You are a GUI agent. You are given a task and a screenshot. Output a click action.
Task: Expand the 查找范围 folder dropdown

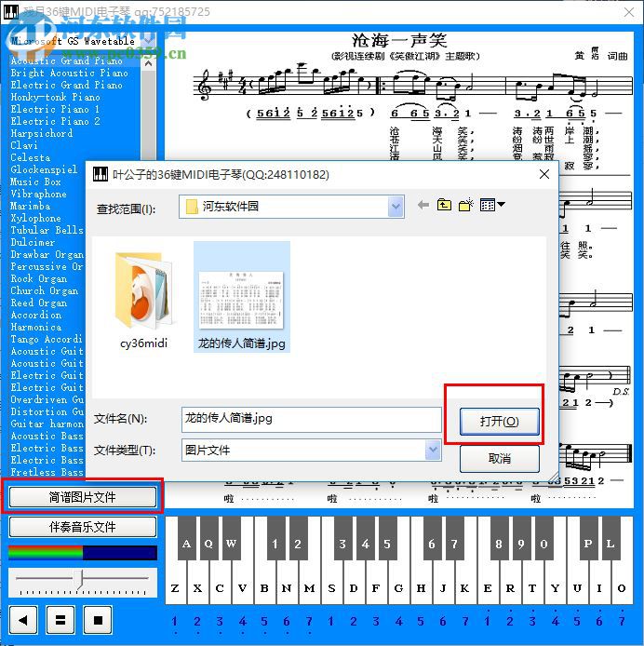(396, 207)
